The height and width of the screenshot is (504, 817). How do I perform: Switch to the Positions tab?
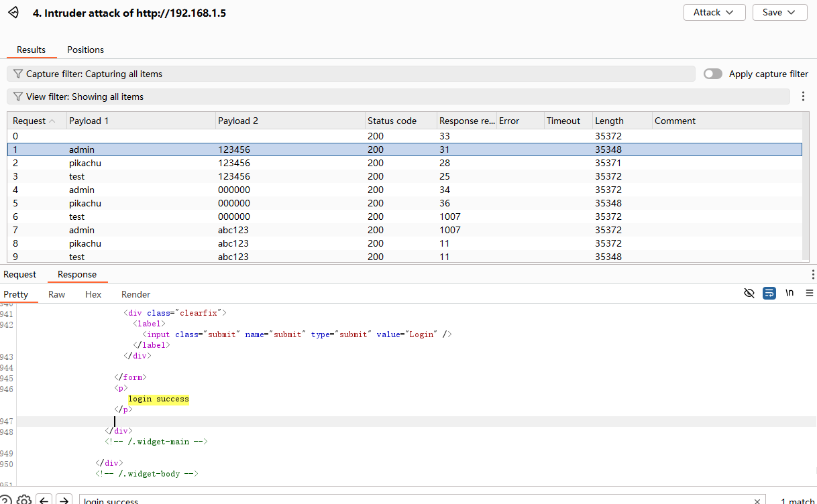pos(85,50)
